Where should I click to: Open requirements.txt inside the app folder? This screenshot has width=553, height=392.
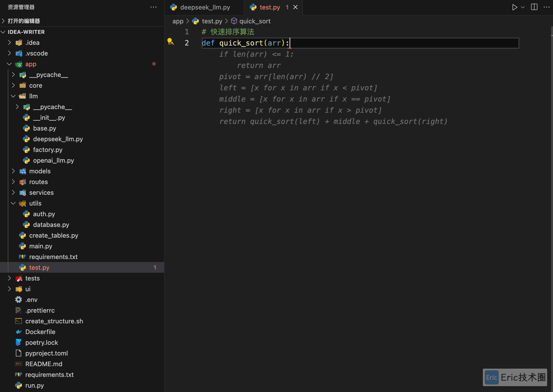point(82,257)
